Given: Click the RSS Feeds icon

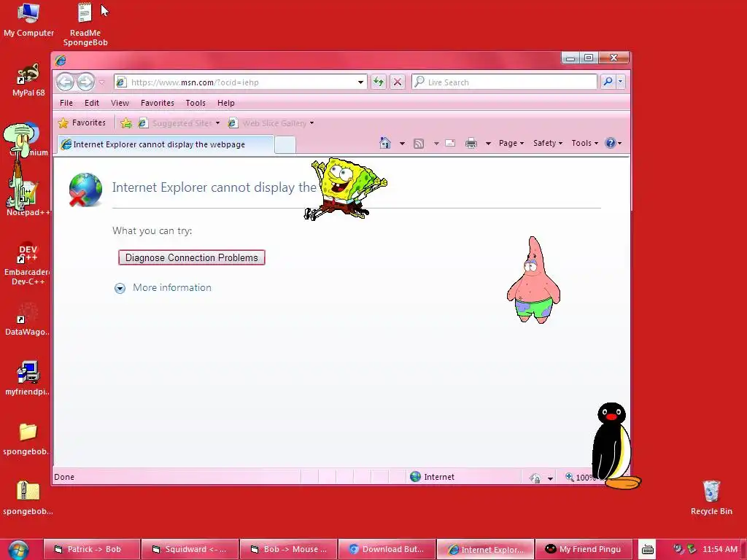Looking at the screenshot, I should coord(419,144).
